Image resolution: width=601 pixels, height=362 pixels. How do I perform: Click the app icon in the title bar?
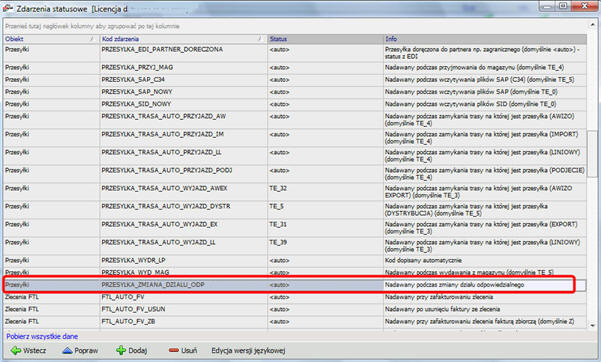pos(8,8)
